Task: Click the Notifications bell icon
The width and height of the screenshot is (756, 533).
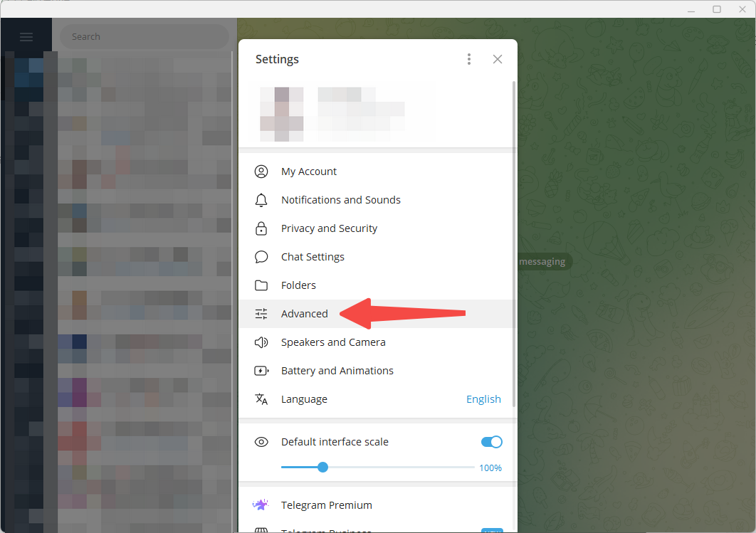Action: (261, 200)
